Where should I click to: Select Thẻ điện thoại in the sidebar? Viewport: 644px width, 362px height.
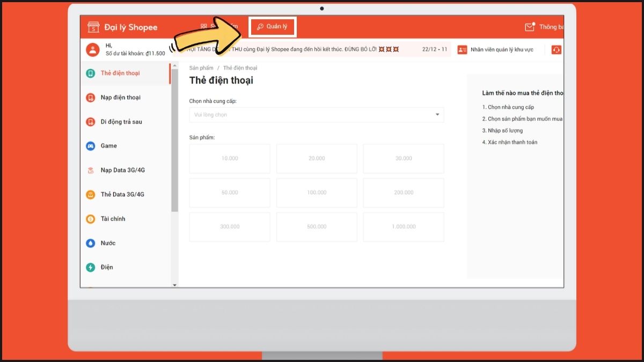[126, 73]
